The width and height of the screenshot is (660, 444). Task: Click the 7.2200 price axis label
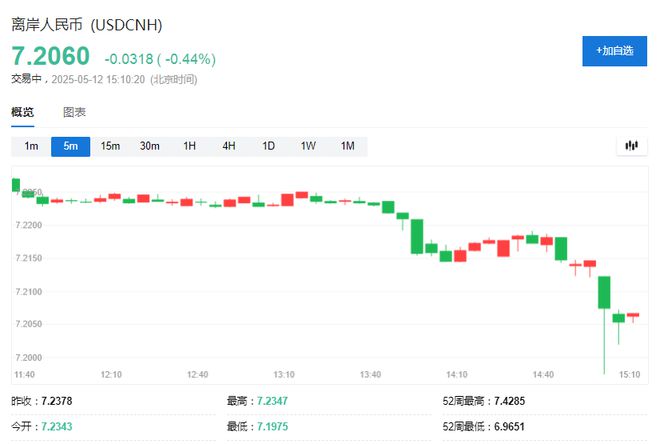[x=29, y=225]
